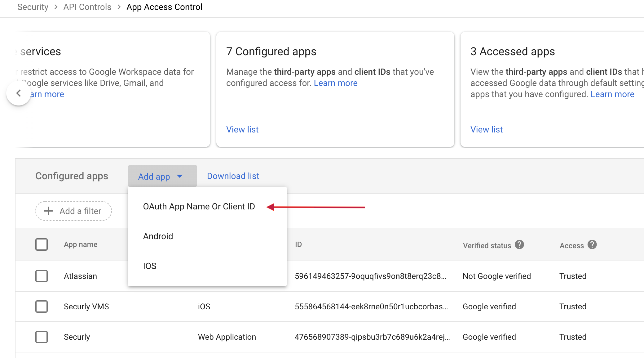Go to API Controls breadcrumb
The height and width of the screenshot is (358, 644).
[87, 7]
